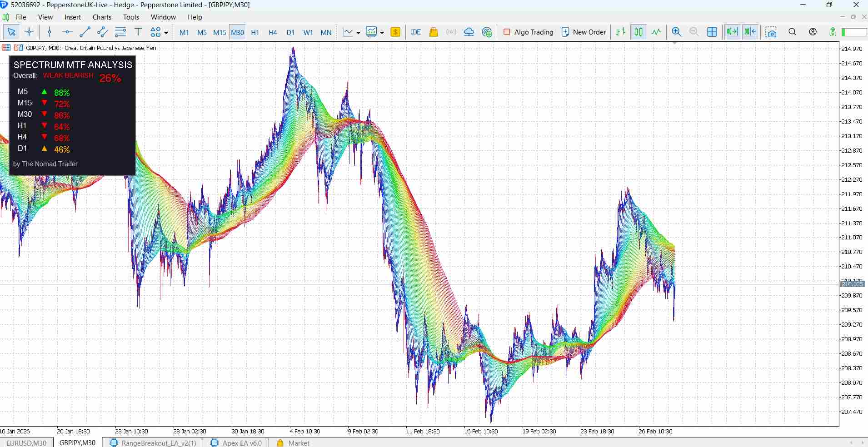Viewport: 868px width, 447px height.
Task: Open the indicators dropdown arrow
Action: (382, 32)
